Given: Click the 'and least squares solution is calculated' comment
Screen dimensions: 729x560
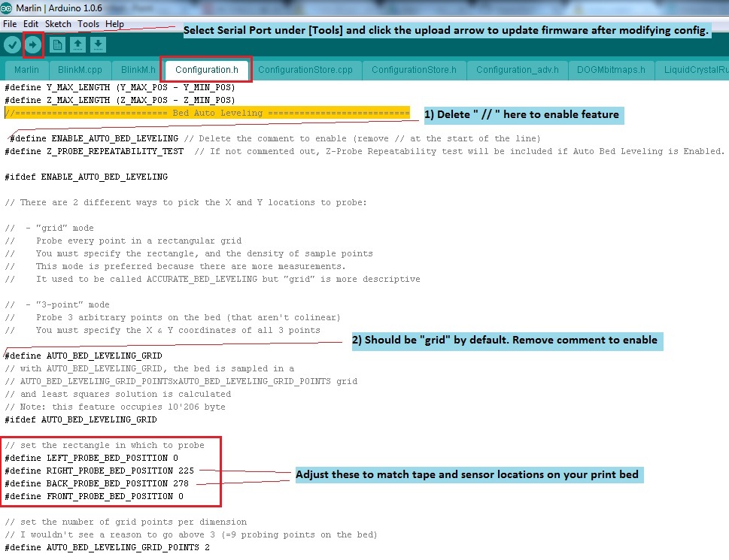Looking at the screenshot, I should [x=118, y=394].
